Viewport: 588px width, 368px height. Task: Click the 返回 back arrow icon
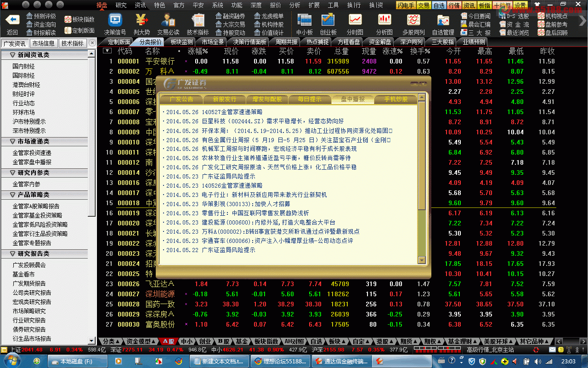tap(12, 21)
